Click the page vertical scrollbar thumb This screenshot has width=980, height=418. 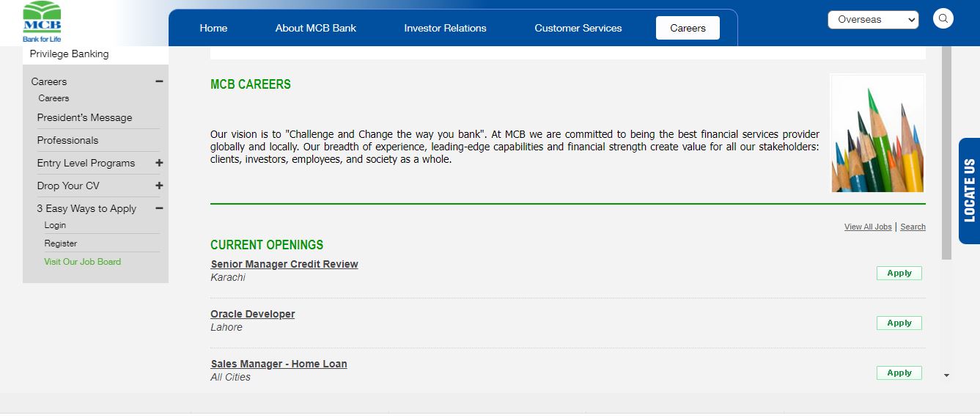click(x=946, y=153)
